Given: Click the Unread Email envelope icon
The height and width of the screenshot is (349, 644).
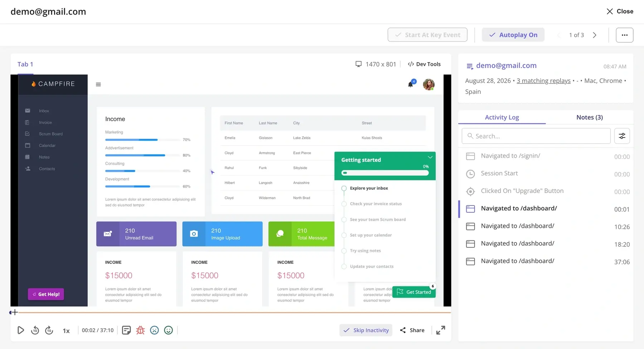Looking at the screenshot, I should 108,234.
